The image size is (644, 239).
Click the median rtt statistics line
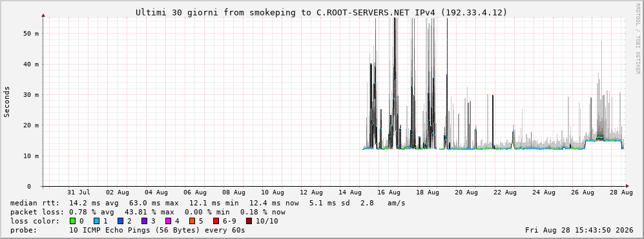coord(208,203)
